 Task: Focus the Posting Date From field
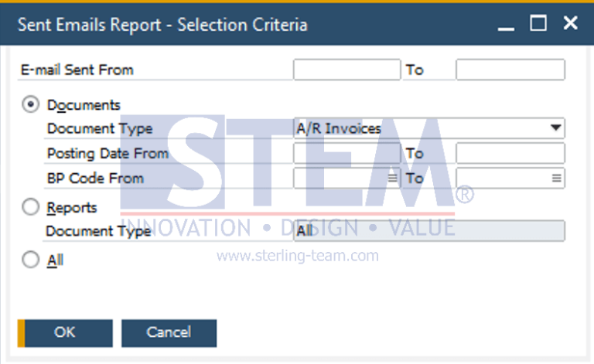[x=346, y=153]
